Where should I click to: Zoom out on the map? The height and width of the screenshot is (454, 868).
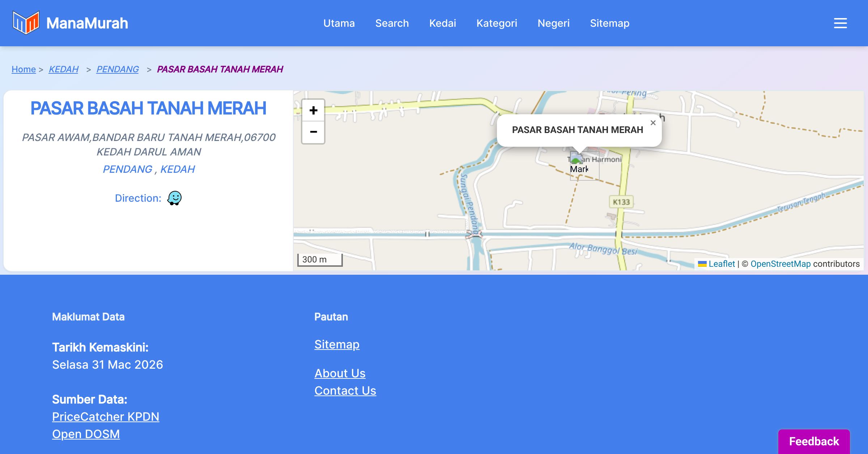pyautogui.click(x=313, y=132)
